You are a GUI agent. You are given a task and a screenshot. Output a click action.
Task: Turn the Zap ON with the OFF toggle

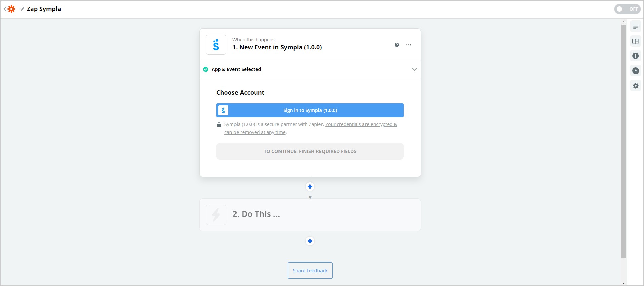[627, 9]
